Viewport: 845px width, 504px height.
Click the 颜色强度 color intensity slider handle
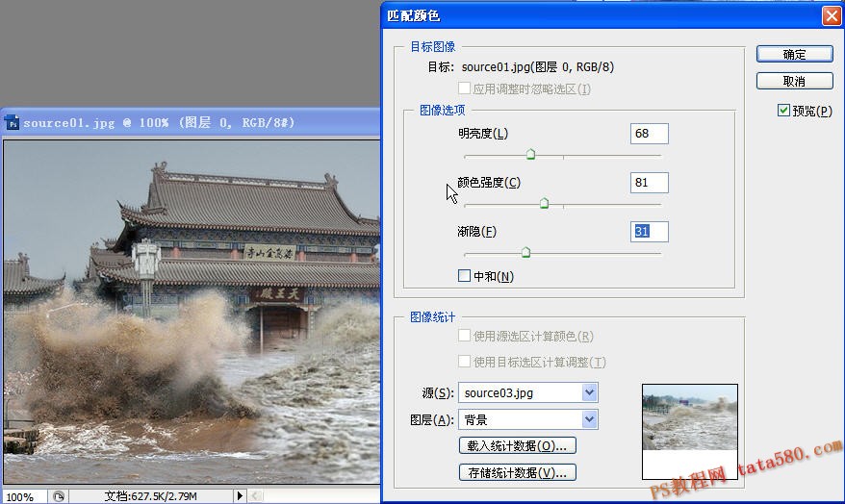coord(545,203)
